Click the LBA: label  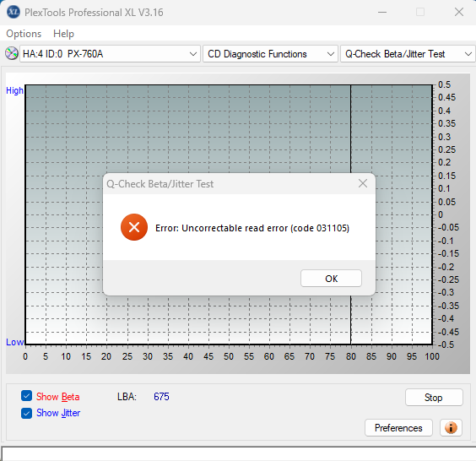(x=127, y=397)
